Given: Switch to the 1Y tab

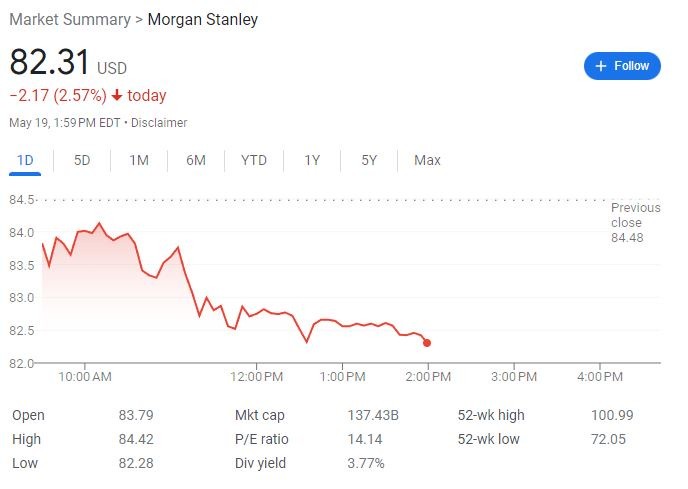Looking at the screenshot, I should (x=312, y=160).
